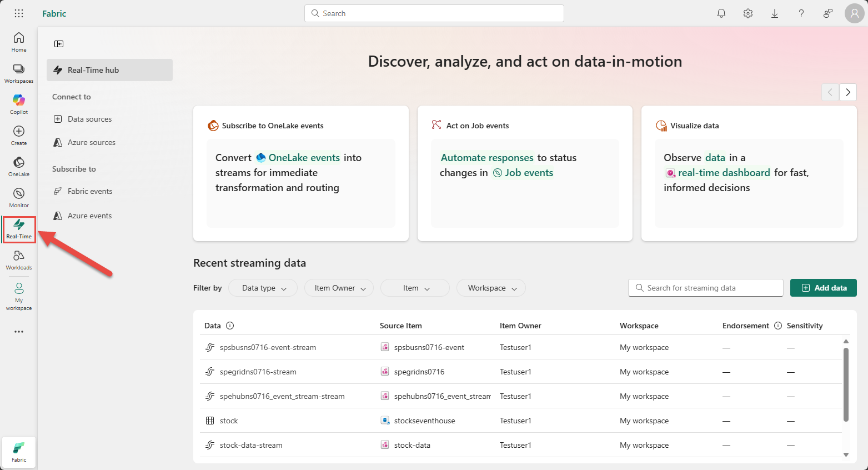Viewport: 868px width, 470px height.
Task: Open Monitor from the left rail
Action: click(19, 198)
